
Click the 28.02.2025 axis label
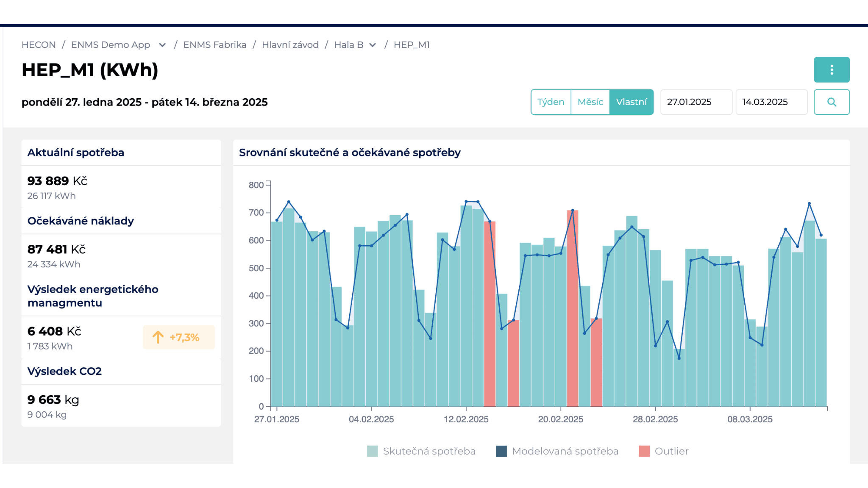[x=655, y=419]
